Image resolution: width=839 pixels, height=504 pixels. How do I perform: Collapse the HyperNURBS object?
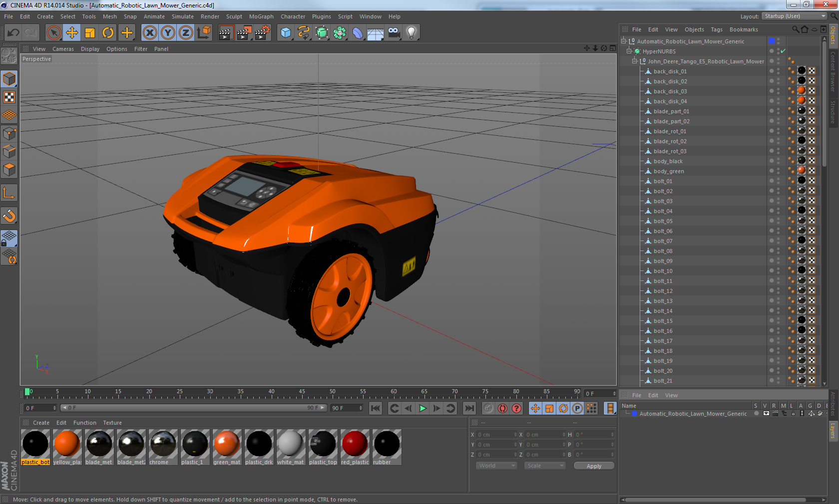tap(629, 51)
